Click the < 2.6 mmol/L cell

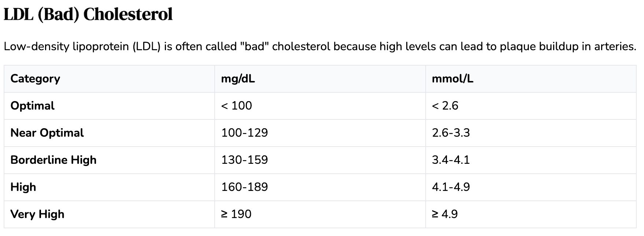coord(445,106)
